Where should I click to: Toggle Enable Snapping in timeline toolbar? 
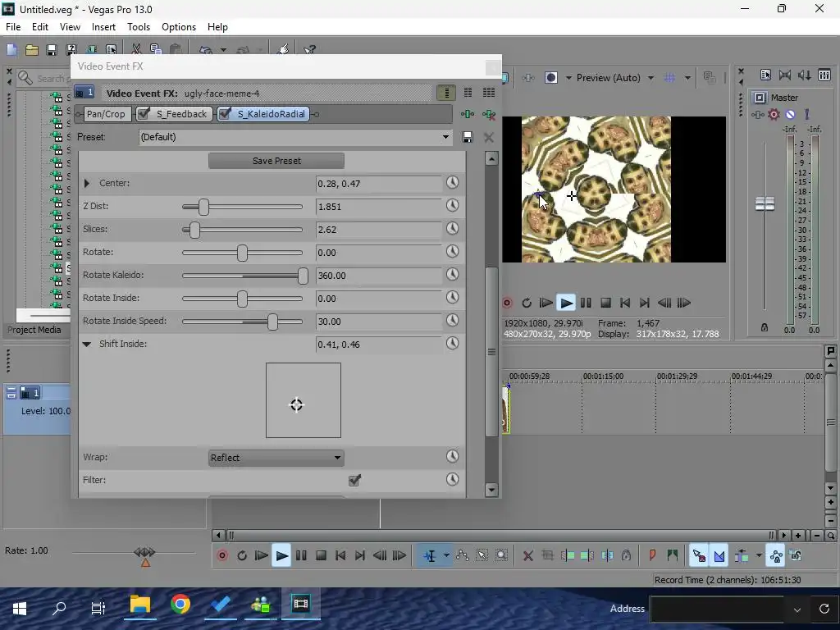[699, 556]
